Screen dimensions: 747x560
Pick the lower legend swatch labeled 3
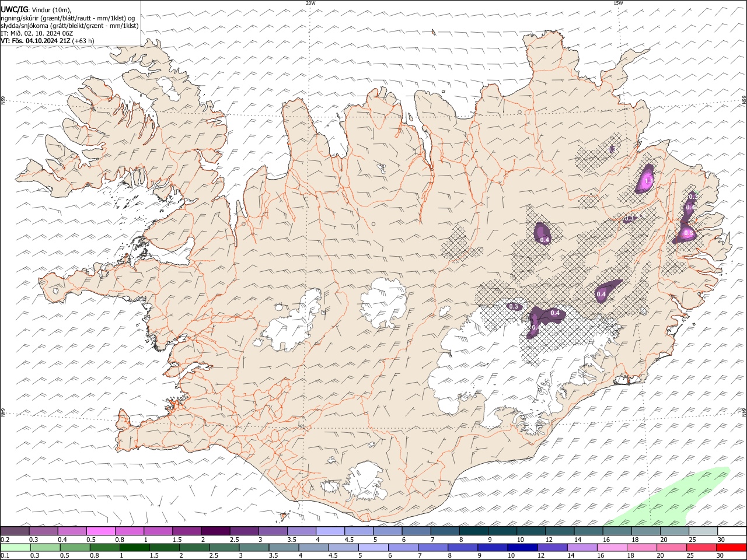[x=254, y=548]
